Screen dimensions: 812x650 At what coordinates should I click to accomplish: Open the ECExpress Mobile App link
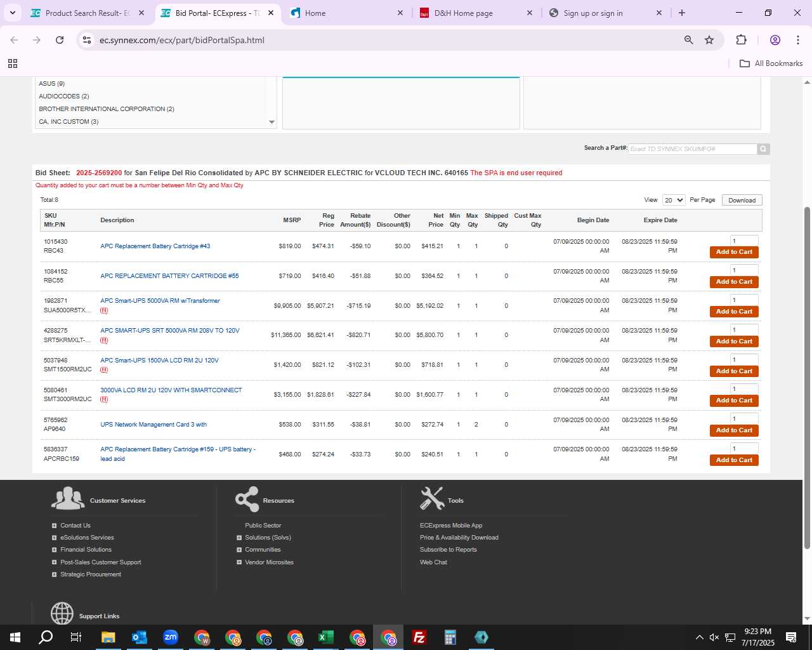click(x=451, y=526)
